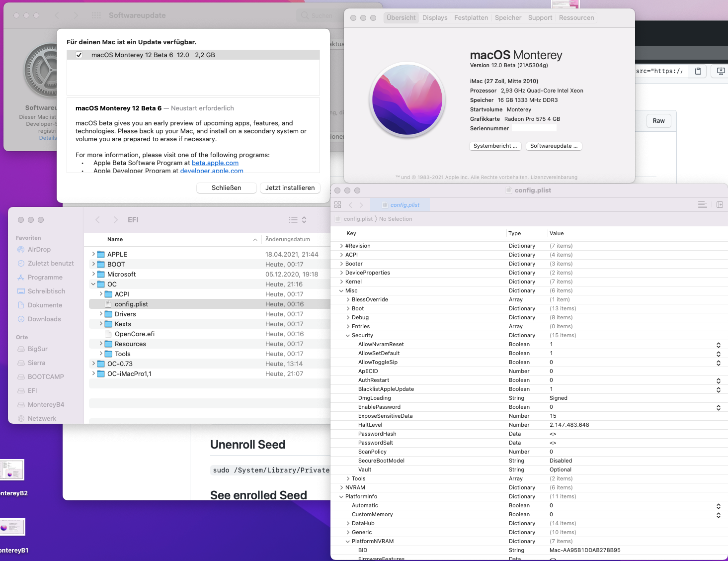Toggle AllowSetDefault boolean value stepper

coord(719,354)
